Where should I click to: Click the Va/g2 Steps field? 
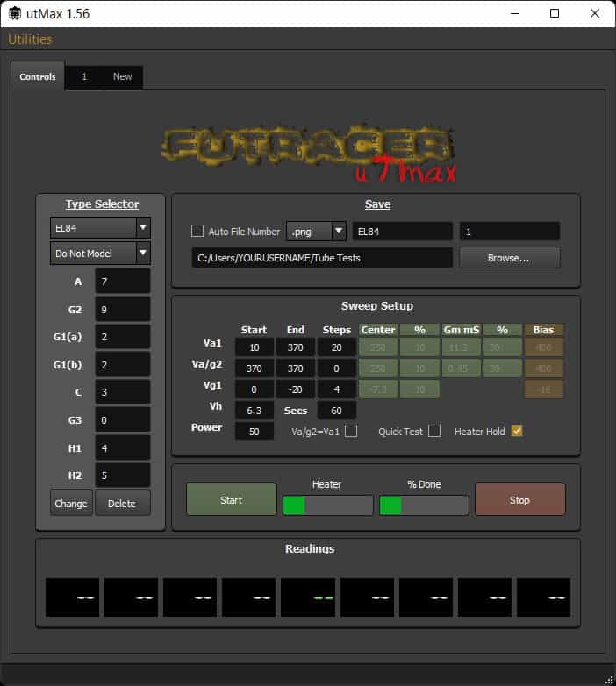click(336, 368)
